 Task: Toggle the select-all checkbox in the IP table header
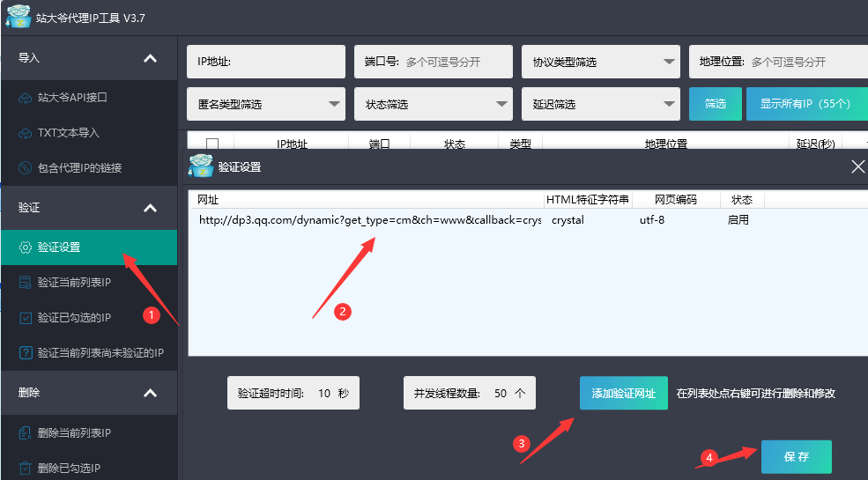pyautogui.click(x=212, y=144)
